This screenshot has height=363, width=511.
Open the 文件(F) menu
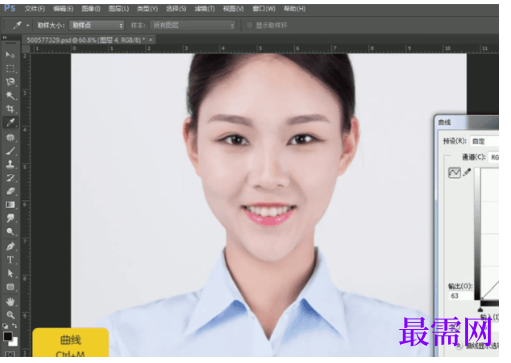tap(35, 9)
